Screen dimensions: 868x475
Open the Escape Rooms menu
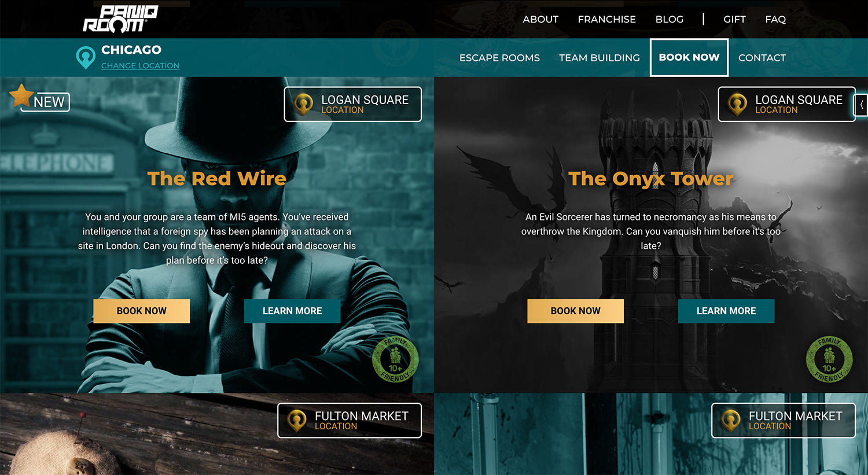pos(499,58)
